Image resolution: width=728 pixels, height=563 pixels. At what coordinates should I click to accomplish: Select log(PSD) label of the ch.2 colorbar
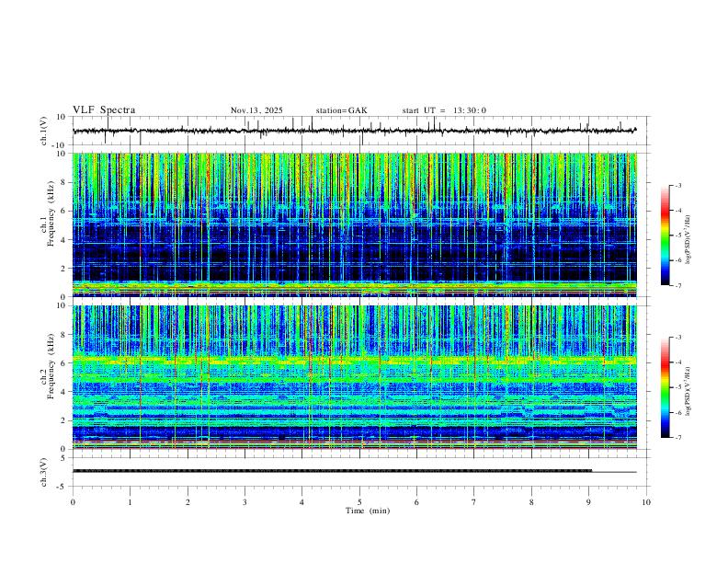click(688, 391)
